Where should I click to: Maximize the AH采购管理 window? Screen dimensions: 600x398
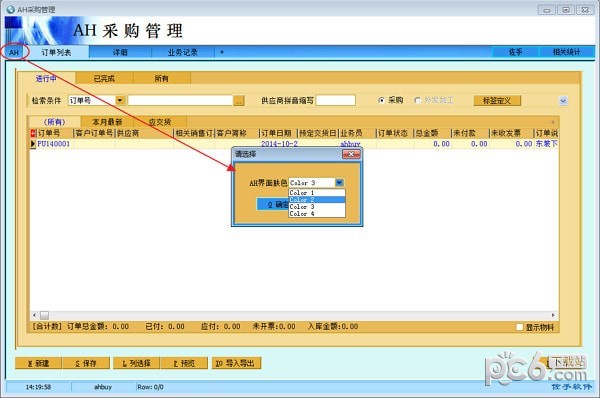(x=566, y=10)
